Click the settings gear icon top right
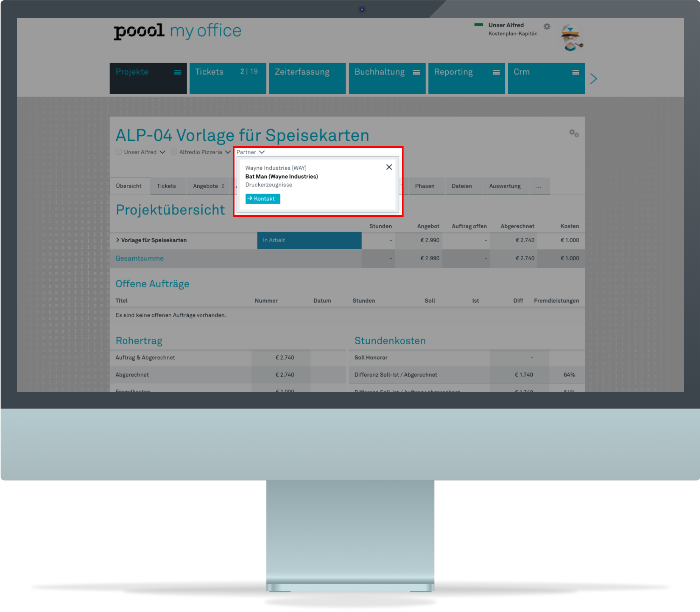Image resolution: width=700 pixels, height=612 pixels. pyautogui.click(x=546, y=26)
